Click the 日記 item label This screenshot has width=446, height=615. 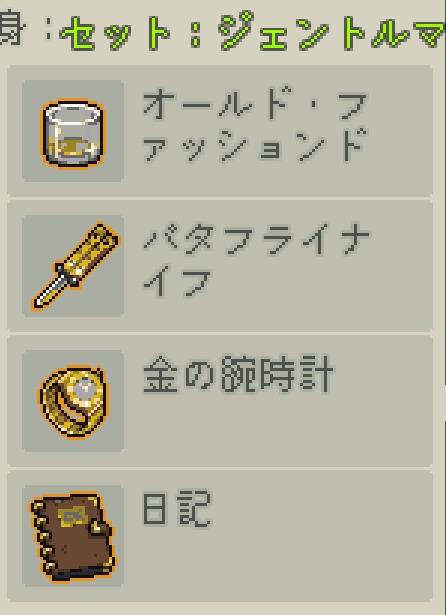177,509
